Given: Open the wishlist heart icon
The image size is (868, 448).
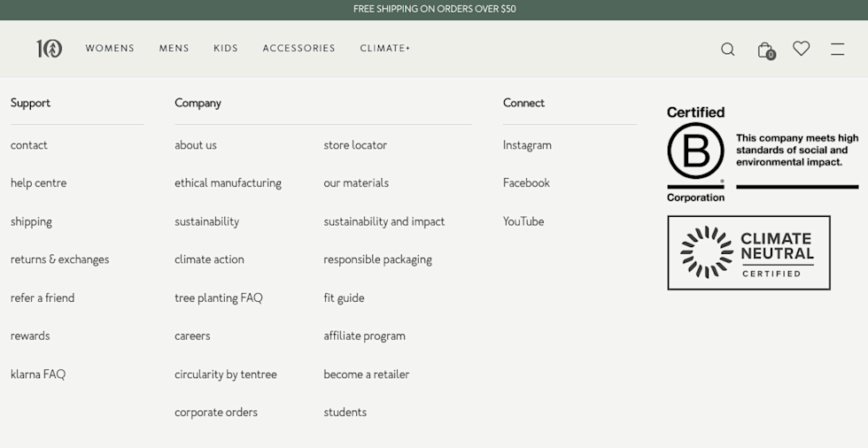Looking at the screenshot, I should tap(801, 49).
